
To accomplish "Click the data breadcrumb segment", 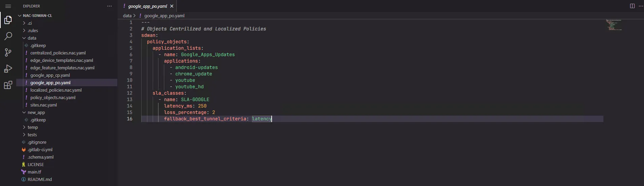I will tap(127, 16).
